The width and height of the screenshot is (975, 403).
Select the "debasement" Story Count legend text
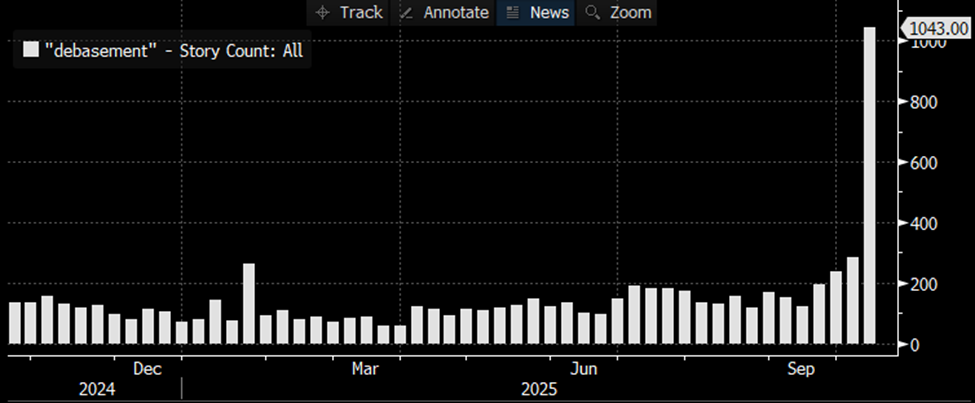pos(174,50)
